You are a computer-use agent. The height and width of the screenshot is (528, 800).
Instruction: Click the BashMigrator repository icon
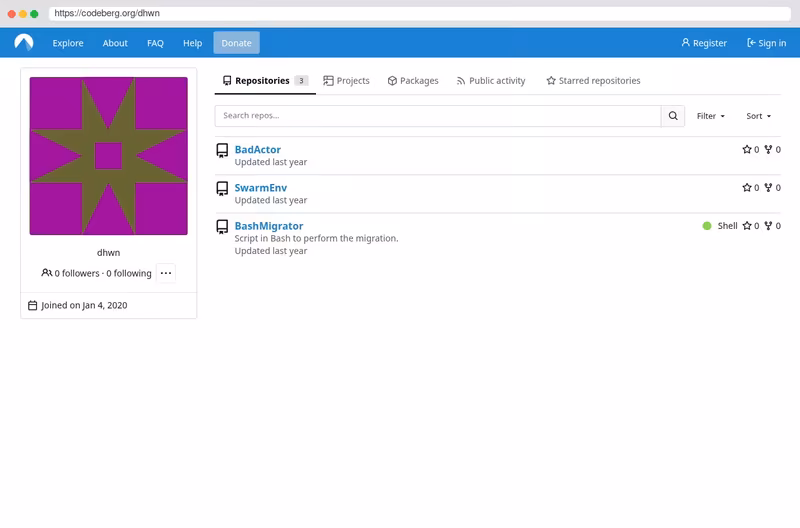(x=222, y=227)
